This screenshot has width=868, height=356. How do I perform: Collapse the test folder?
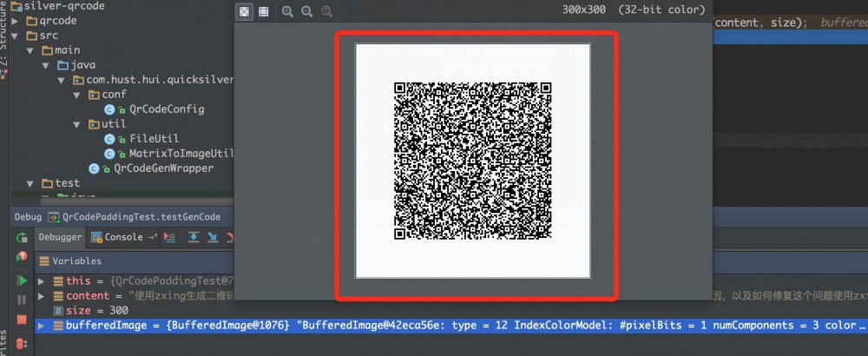pyautogui.click(x=30, y=183)
